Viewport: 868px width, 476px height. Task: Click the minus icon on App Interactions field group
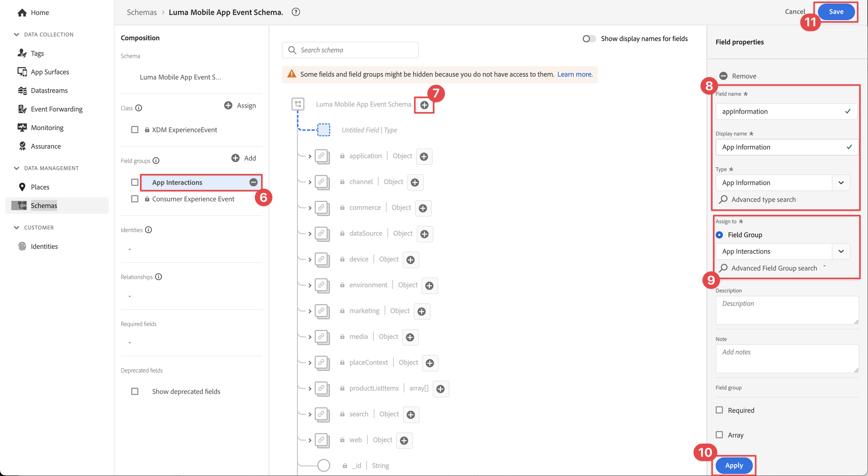coord(253,182)
